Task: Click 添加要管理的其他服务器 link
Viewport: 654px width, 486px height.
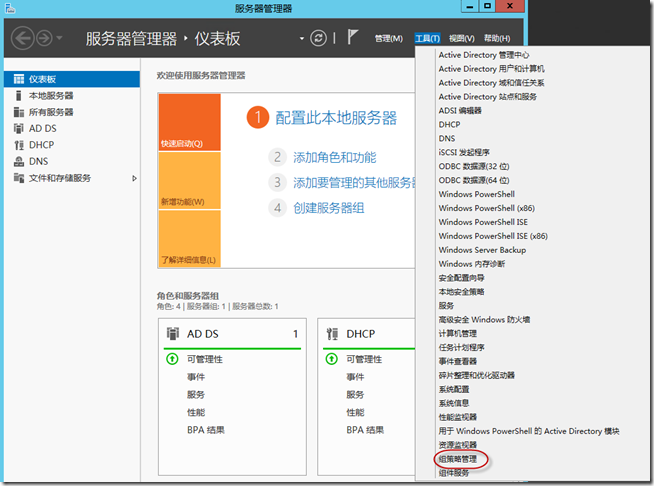Action: tap(354, 183)
